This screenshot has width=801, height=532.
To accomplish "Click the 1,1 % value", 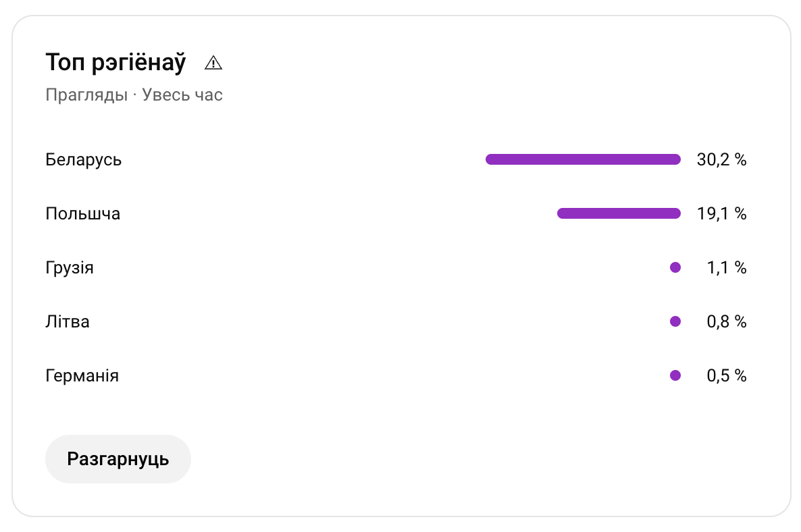I will [x=727, y=267].
